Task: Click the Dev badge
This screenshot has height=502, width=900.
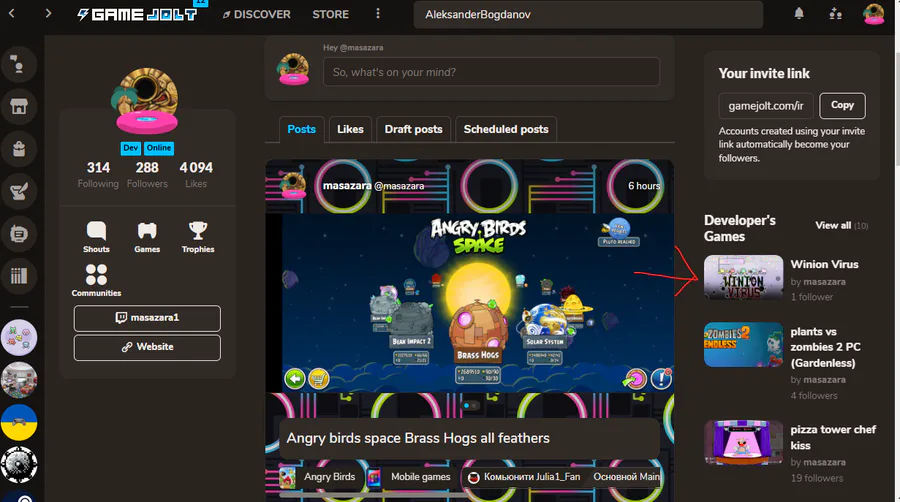Action: coord(131,148)
